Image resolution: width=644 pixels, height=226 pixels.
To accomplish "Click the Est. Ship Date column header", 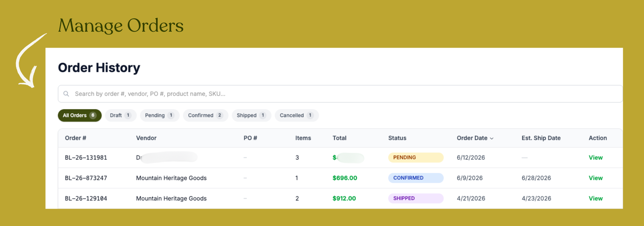I will (541, 138).
